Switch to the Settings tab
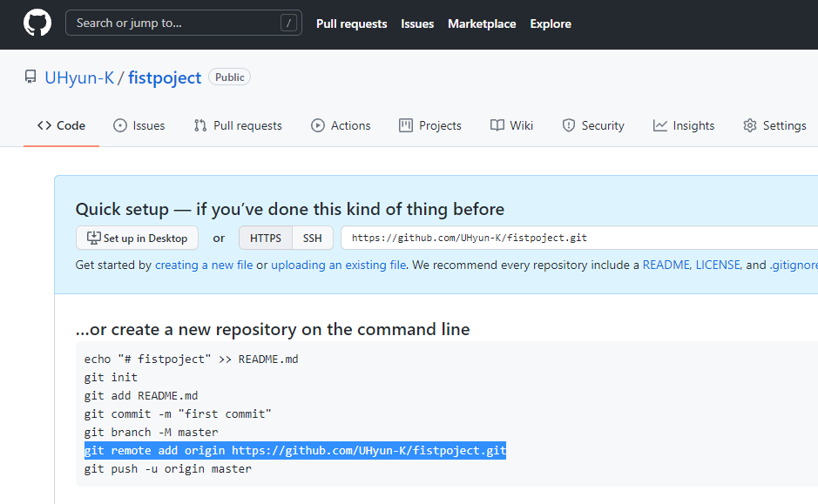The width and height of the screenshot is (818, 504). tap(774, 125)
